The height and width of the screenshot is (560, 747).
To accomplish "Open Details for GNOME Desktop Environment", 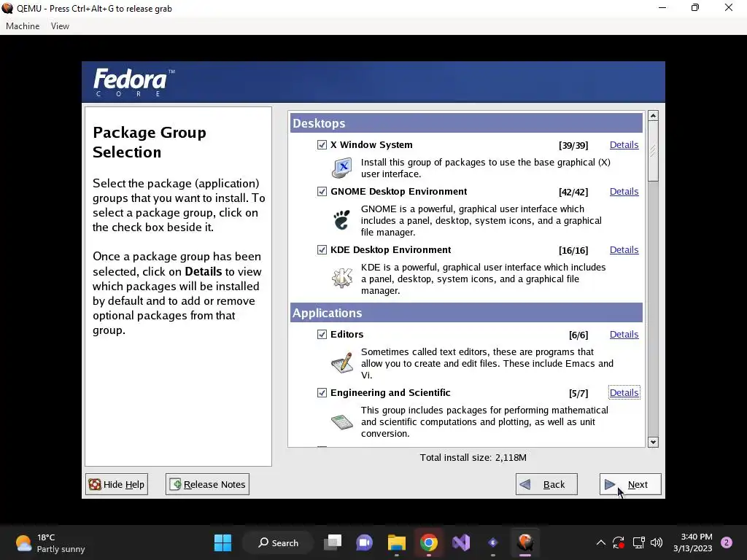I will click(624, 192).
